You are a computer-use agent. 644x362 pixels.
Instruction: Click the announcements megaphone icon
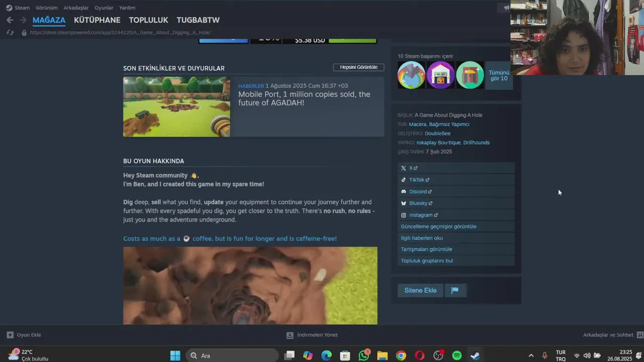point(506,8)
